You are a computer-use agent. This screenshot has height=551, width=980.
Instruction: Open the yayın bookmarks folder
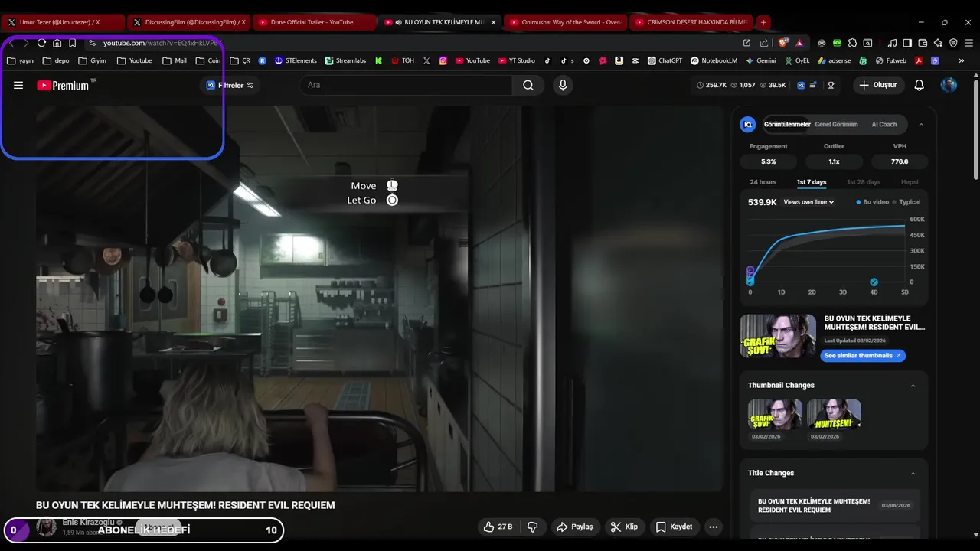(21, 60)
